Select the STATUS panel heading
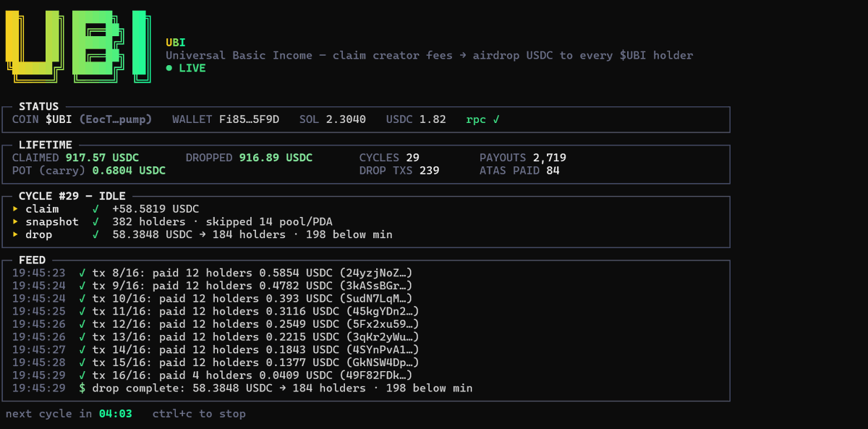This screenshot has height=429, width=868. (x=39, y=106)
